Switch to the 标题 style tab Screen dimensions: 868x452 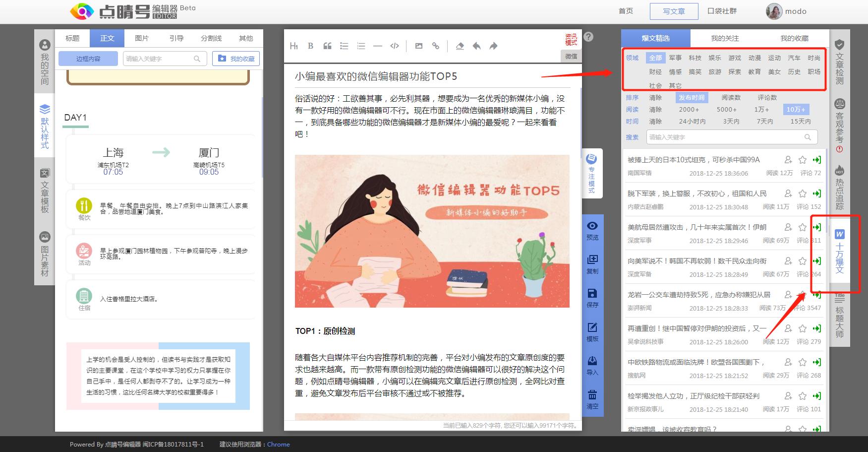click(x=72, y=38)
